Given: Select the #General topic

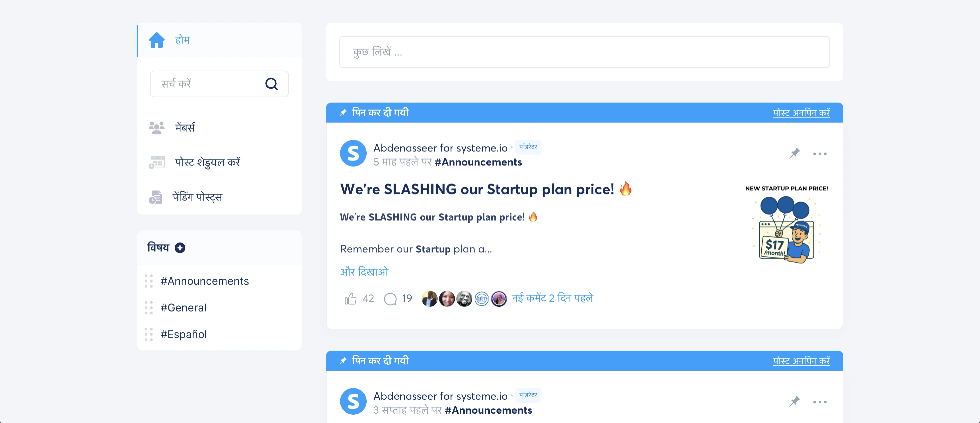Looking at the screenshot, I should coord(183,307).
